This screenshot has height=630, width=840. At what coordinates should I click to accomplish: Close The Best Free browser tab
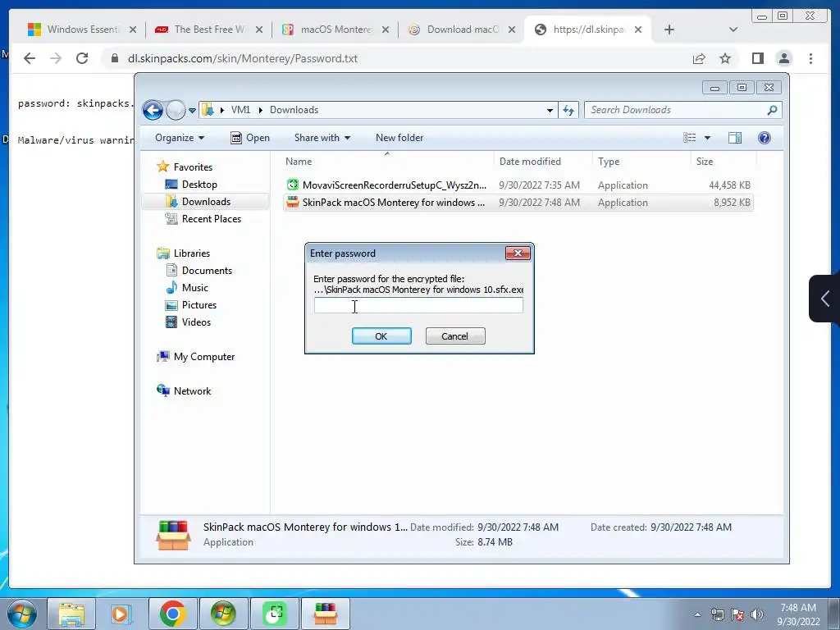[x=259, y=30]
